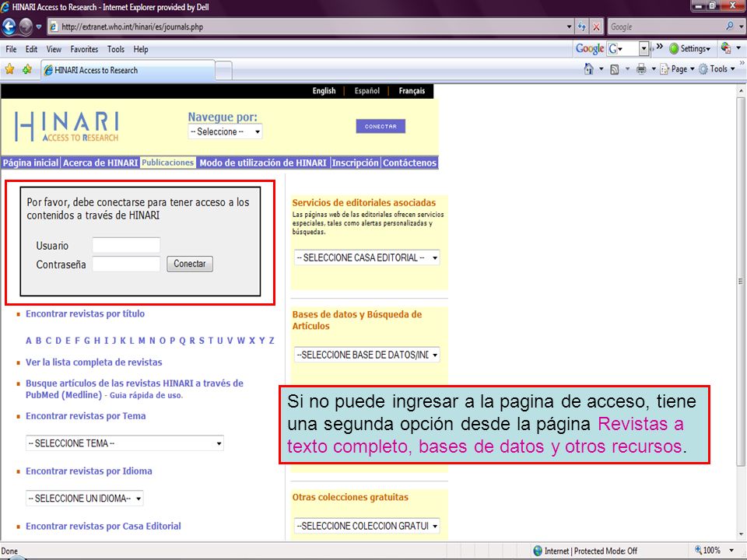Switch language to Français
The height and width of the screenshot is (560, 747).
point(412,90)
